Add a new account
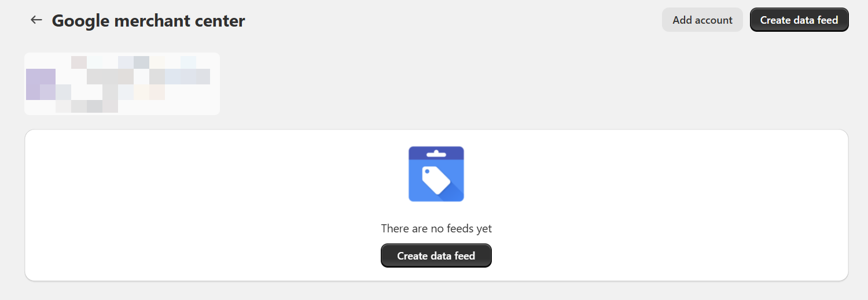Image resolution: width=868 pixels, height=300 pixels. [703, 20]
